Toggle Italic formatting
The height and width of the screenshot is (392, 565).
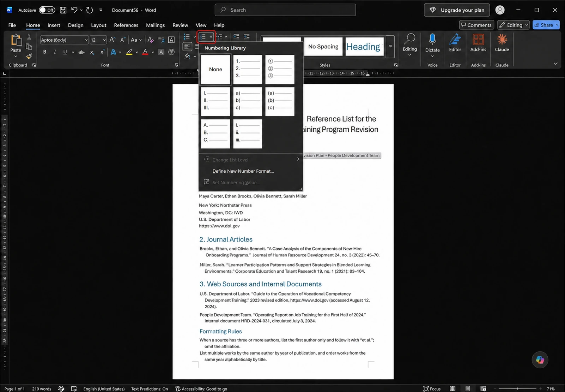click(x=55, y=52)
